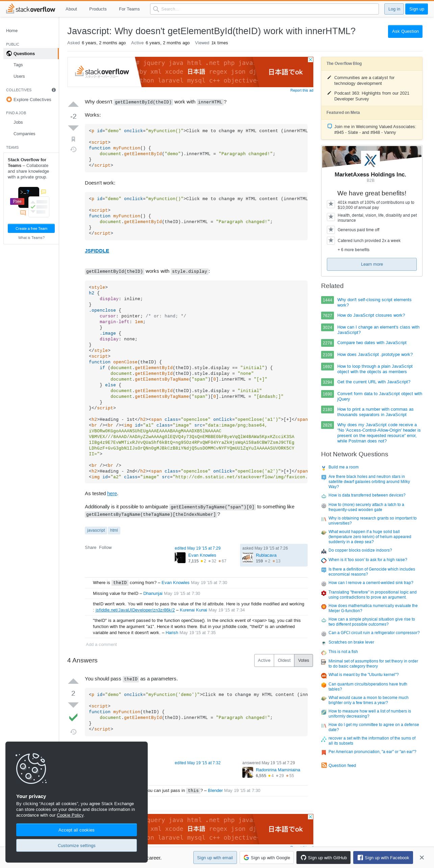Click Create a free Team button

click(31, 228)
